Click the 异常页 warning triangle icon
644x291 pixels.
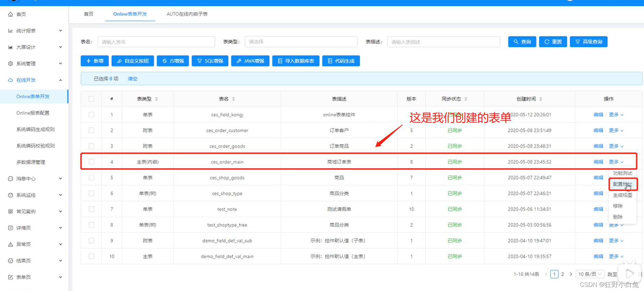pos(11,244)
